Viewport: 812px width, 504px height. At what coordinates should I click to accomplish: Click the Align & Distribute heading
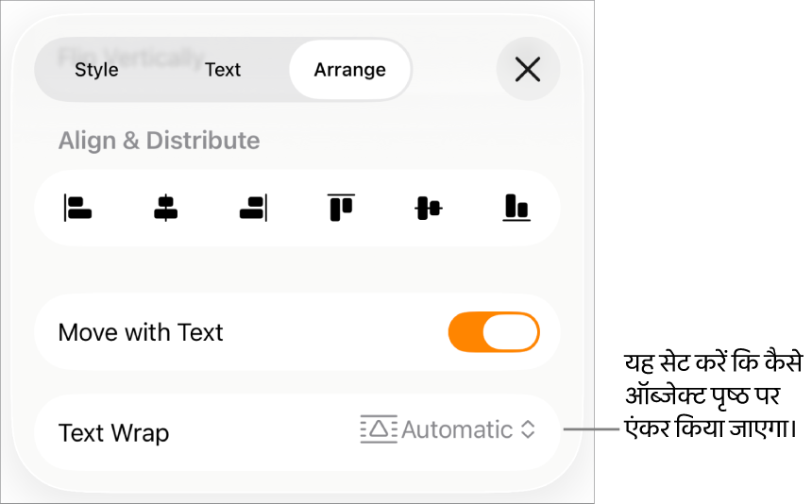coord(159,141)
